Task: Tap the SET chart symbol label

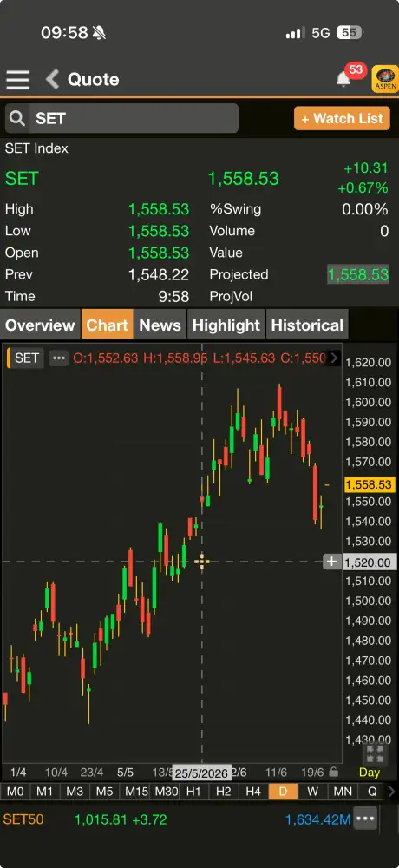Action: click(27, 358)
